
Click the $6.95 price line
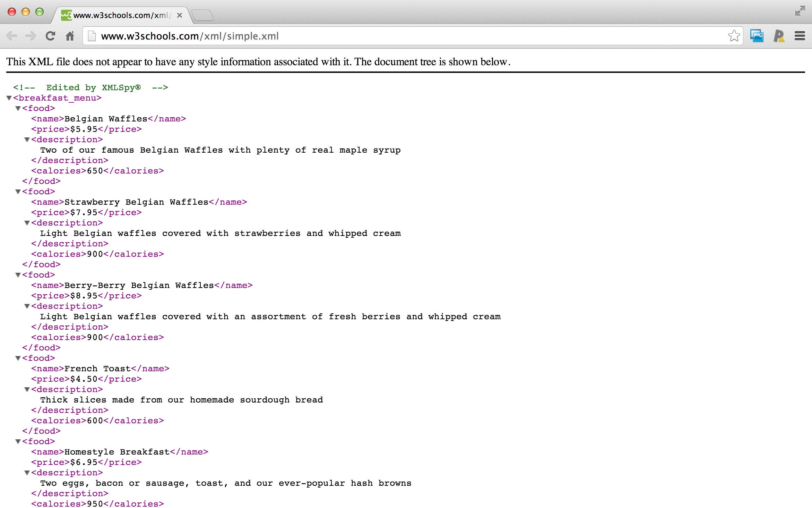tap(86, 462)
